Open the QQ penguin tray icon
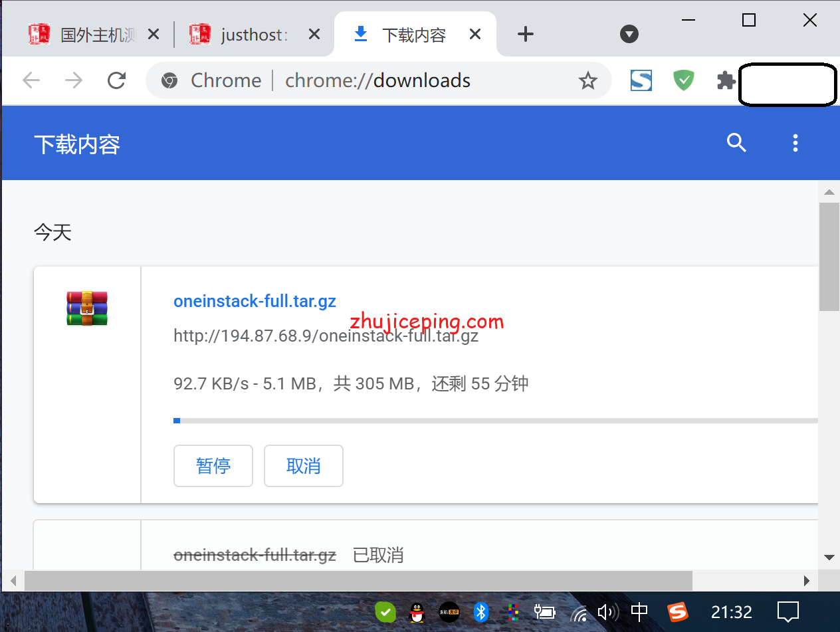 (417, 612)
